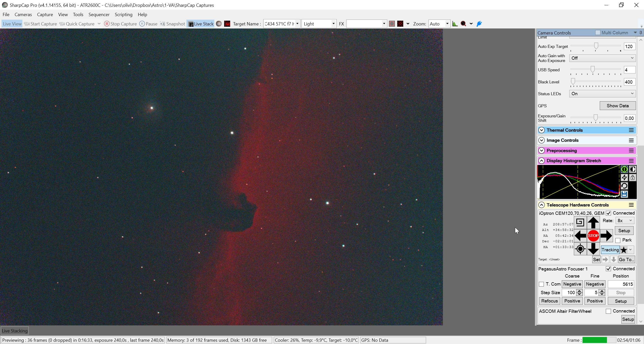
Task: Start the spiral search pattern icon
Action: (580, 222)
